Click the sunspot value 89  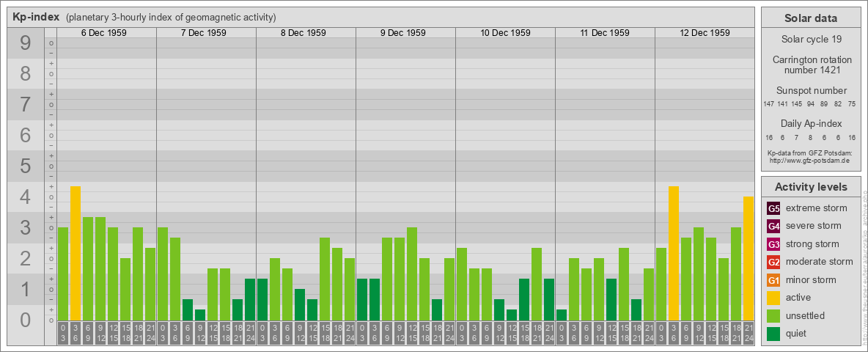(x=824, y=104)
